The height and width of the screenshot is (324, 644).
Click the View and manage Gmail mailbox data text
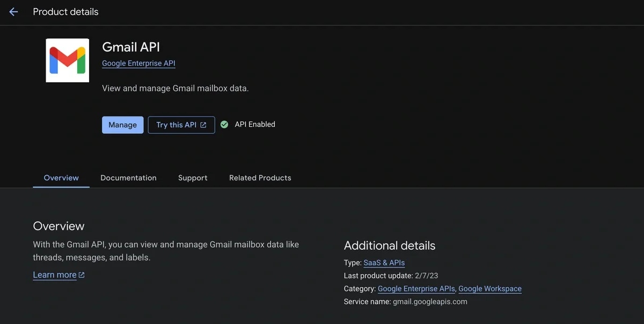tap(175, 88)
